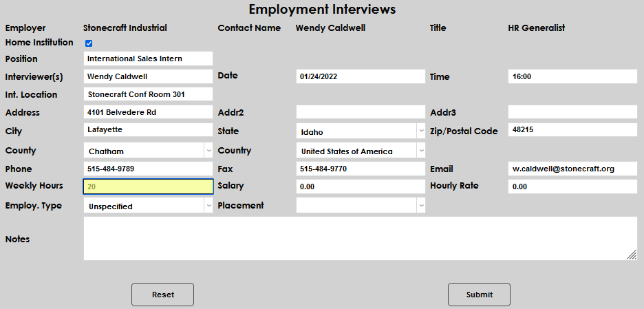Click the Address field with Belvedere Rd
This screenshot has width=644, height=309.
pyautogui.click(x=148, y=111)
